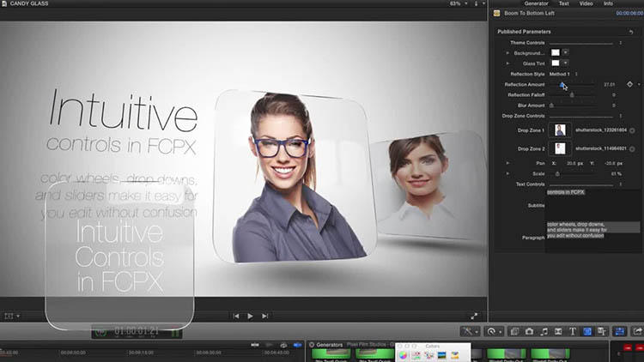Viewport: 644px width, 362px height.
Task: Click the full-screen viewer arrows icon
Action: [474, 316]
